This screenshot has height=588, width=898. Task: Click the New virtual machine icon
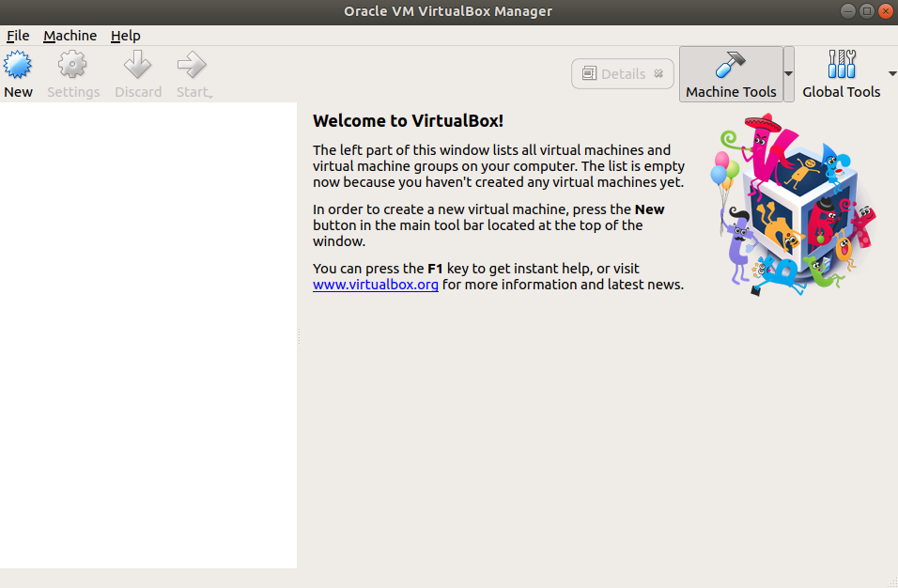pos(18,65)
